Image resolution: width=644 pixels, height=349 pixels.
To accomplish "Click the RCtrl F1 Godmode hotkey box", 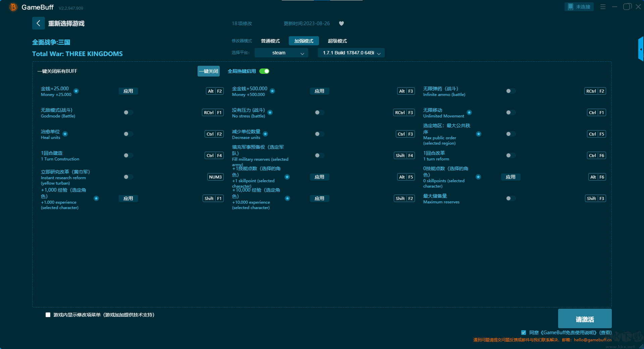I will coord(213,112).
